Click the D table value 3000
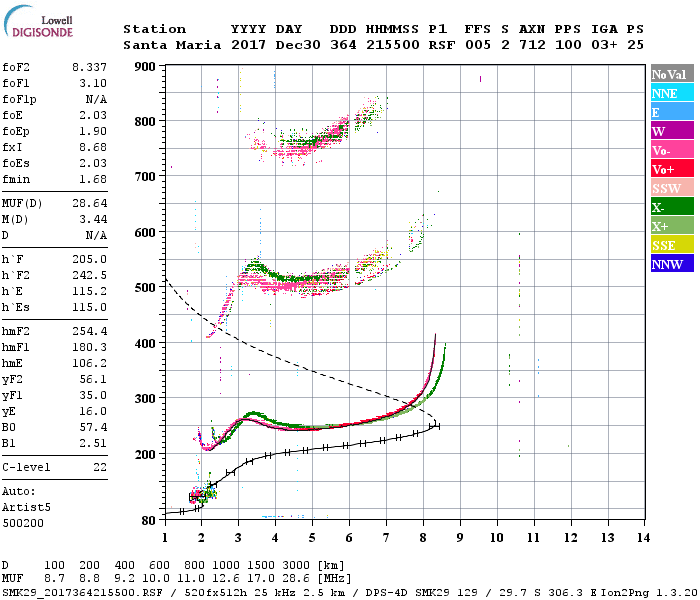Screen dimensions: 700x600 296,566
